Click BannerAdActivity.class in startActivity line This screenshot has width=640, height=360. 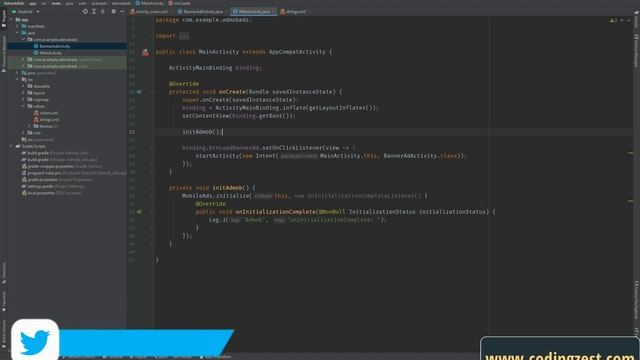[420, 156]
